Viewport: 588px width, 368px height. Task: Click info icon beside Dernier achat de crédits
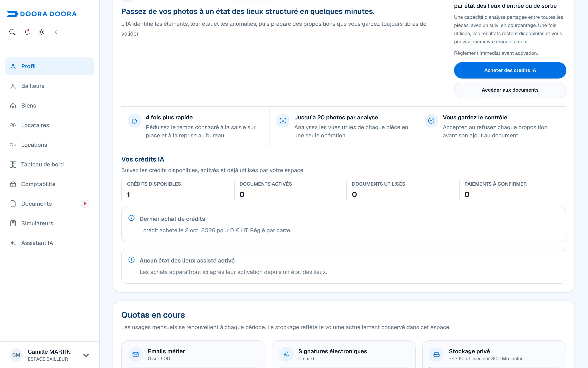(131, 218)
